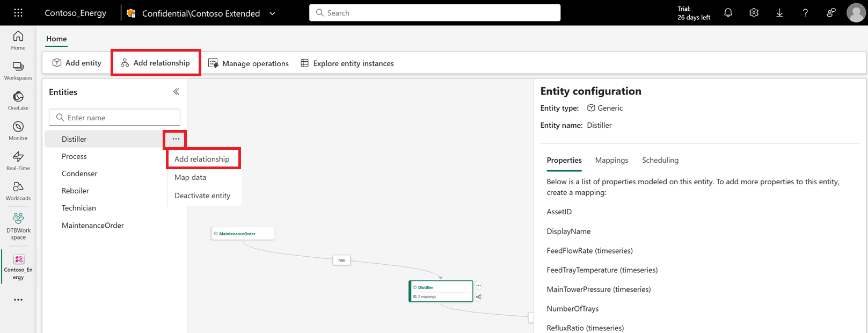
Task: Open the download icon in header
Action: point(779,13)
